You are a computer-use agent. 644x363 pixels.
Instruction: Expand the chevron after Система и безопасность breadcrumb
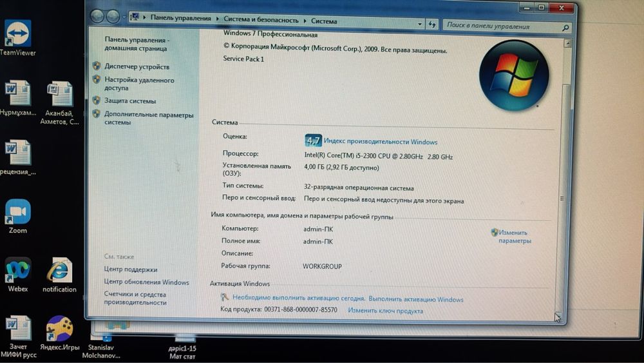[305, 21]
